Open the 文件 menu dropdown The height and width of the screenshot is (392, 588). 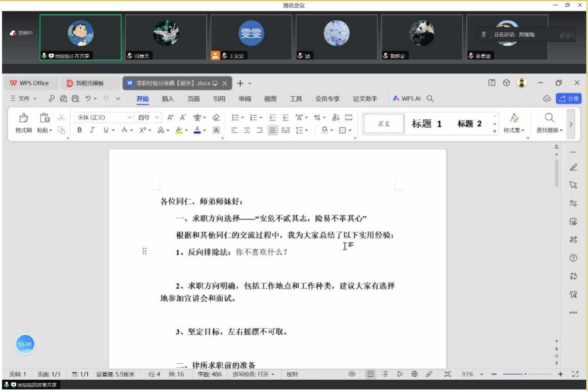pos(23,99)
